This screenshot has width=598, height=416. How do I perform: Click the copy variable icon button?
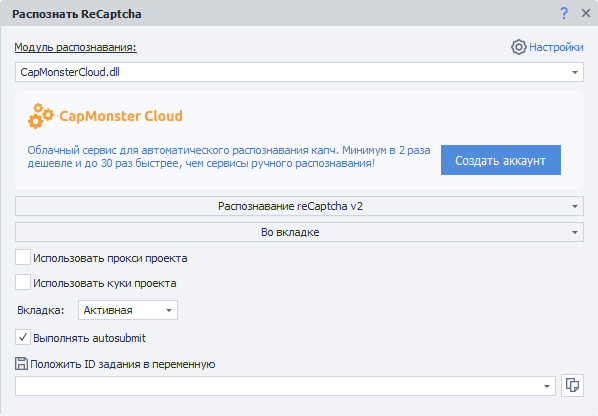pos(572,386)
